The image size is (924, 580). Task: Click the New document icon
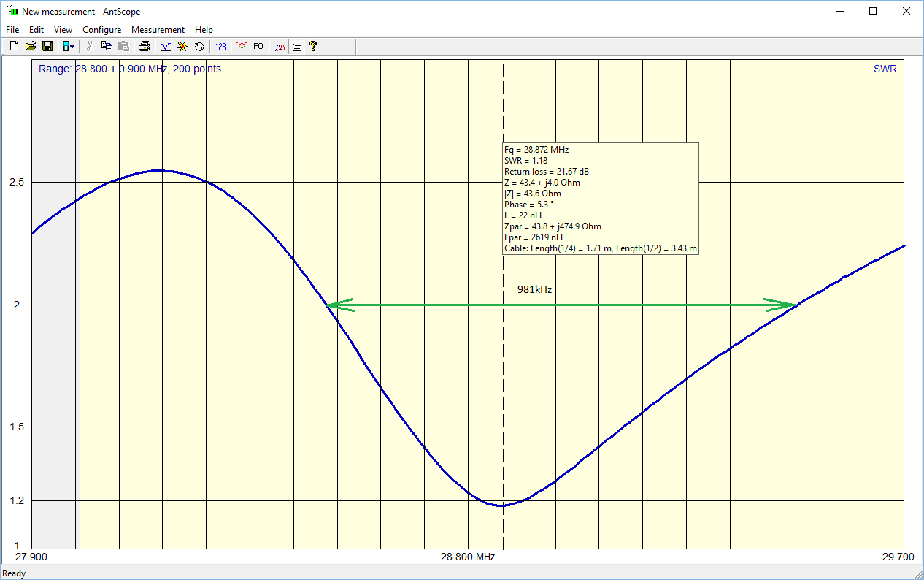pos(14,47)
